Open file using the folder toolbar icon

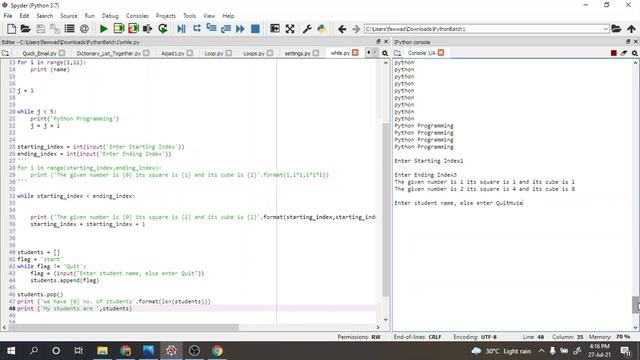[x=25, y=29]
